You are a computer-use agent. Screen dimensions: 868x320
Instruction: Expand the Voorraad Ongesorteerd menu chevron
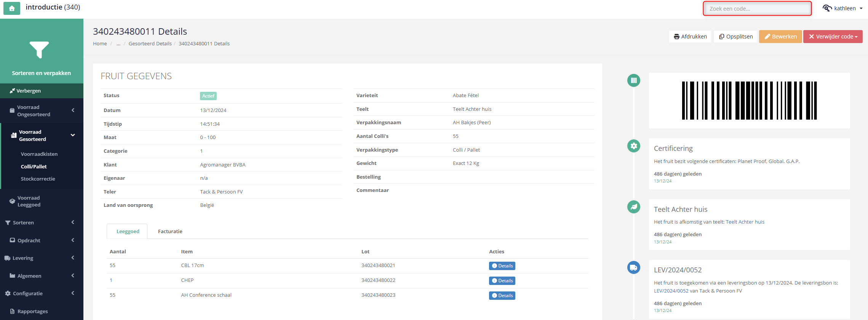(73, 110)
